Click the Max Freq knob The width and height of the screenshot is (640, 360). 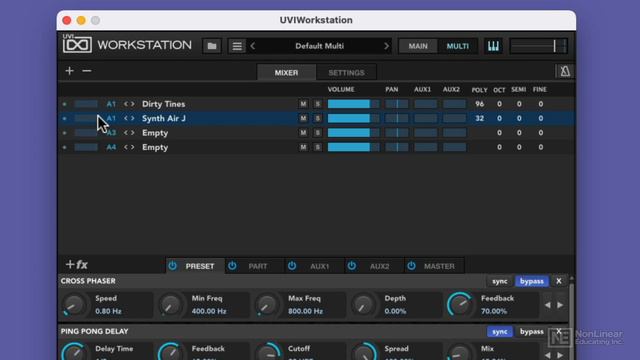tap(267, 305)
